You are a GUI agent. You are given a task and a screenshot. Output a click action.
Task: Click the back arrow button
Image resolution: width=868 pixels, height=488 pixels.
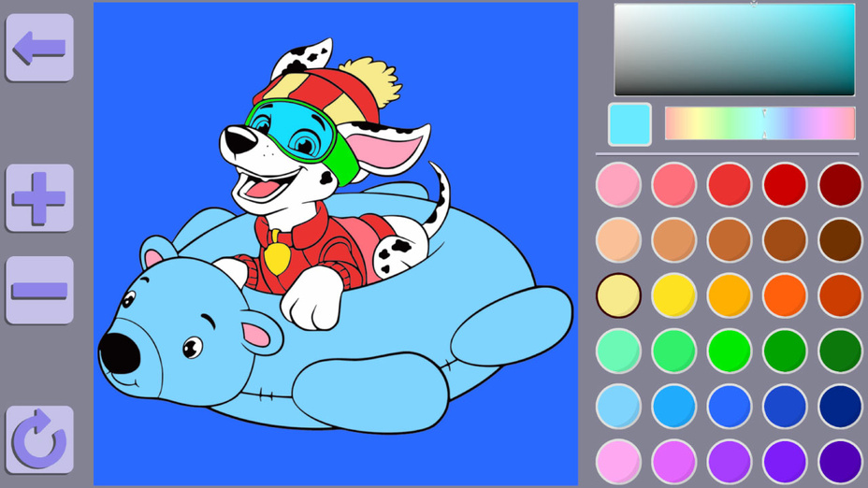[39, 48]
